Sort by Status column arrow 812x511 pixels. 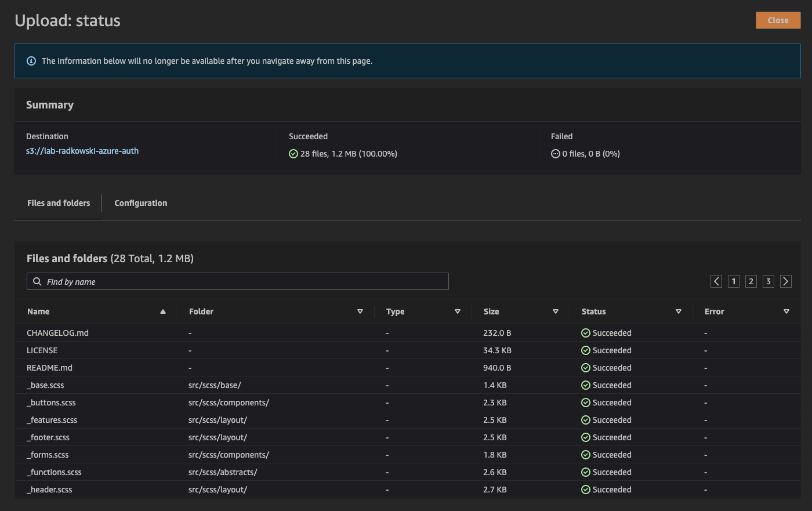pyautogui.click(x=679, y=311)
